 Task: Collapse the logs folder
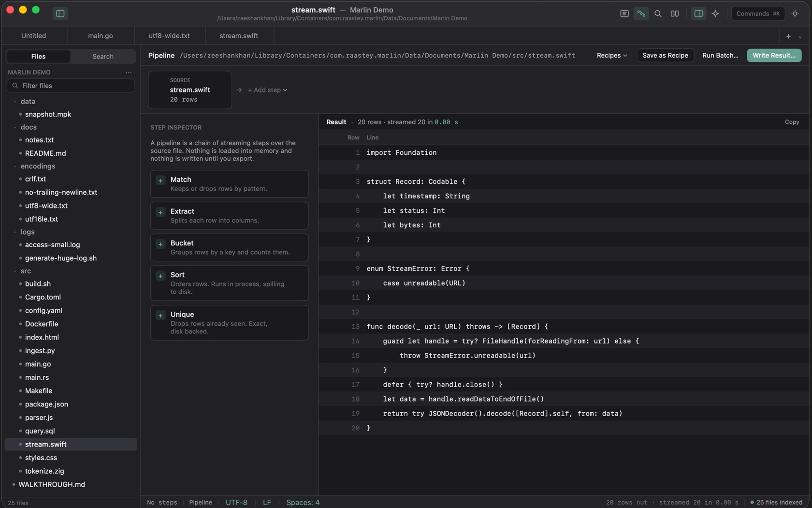15,232
